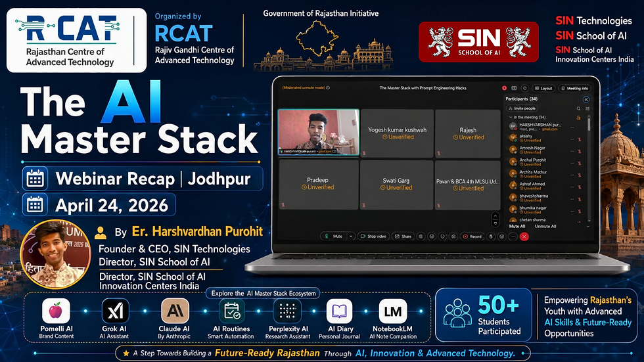
Task: Click the yellow person icon before 'By'
Action: [101, 233]
